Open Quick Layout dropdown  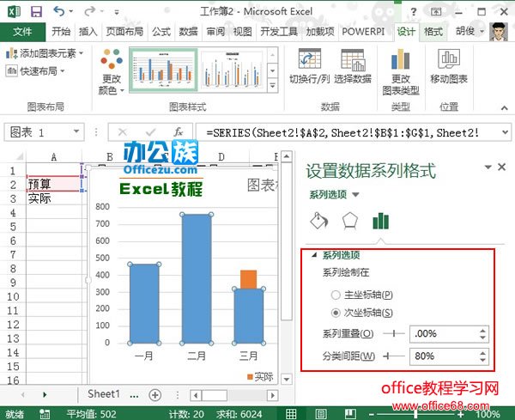pyautogui.click(x=35, y=70)
